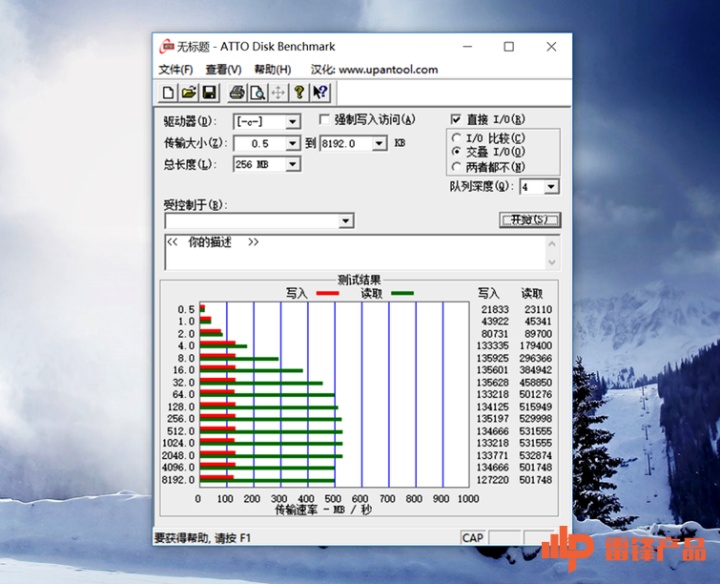Click the New file toolbar icon
Screen dimensions: 720x584
click(168, 93)
